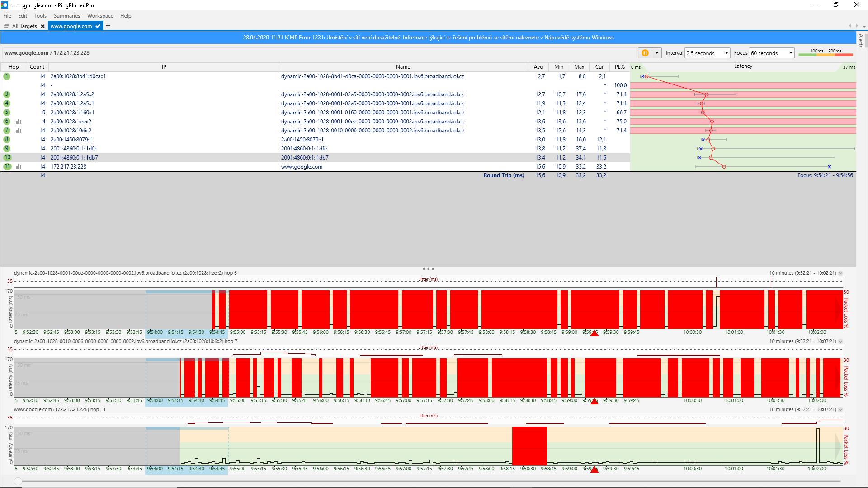Click the green hop 1 circle
868x488 pixels.
[7, 76]
